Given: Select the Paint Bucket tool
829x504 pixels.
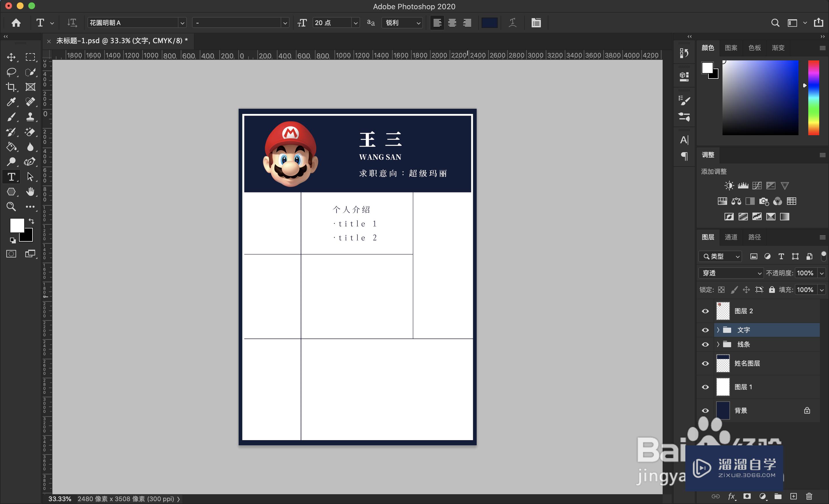Looking at the screenshot, I should (x=11, y=147).
